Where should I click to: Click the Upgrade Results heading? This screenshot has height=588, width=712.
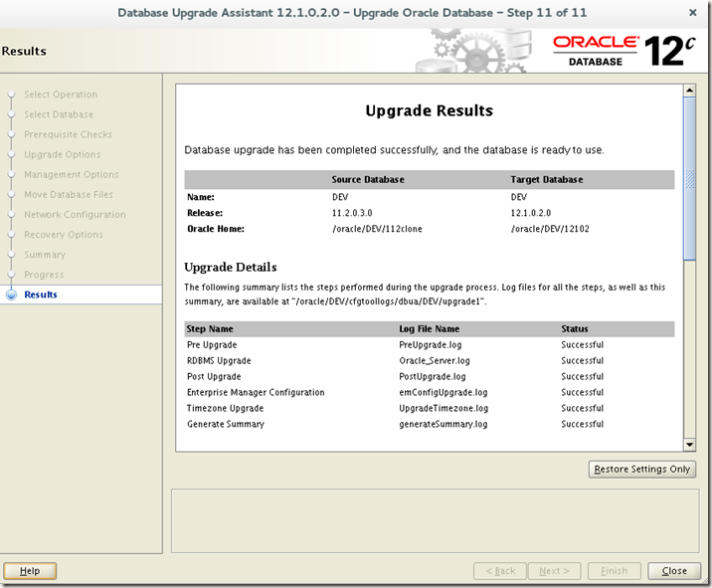[430, 110]
